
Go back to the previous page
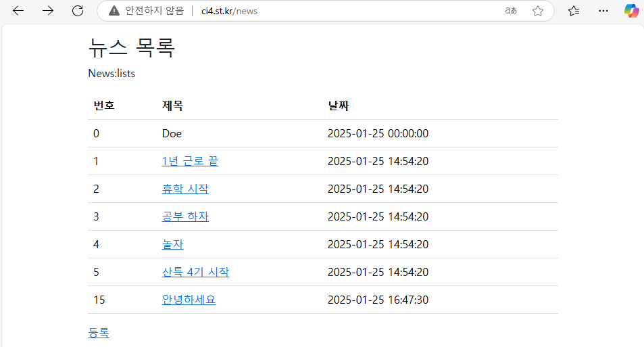[18, 11]
